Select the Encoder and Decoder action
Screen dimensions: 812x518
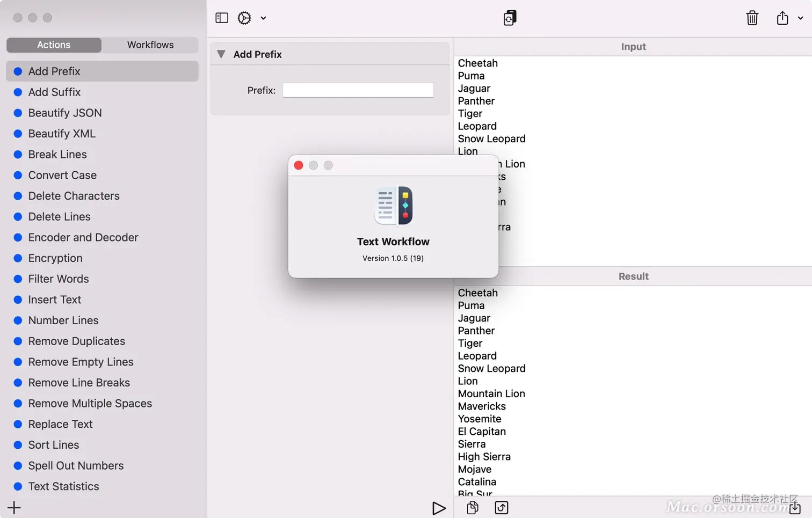click(x=102, y=237)
